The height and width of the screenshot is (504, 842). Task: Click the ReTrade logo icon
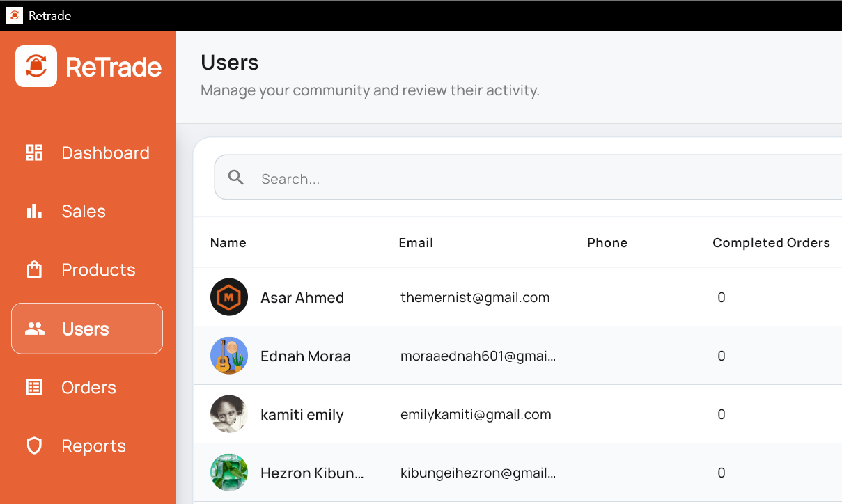(x=35, y=66)
